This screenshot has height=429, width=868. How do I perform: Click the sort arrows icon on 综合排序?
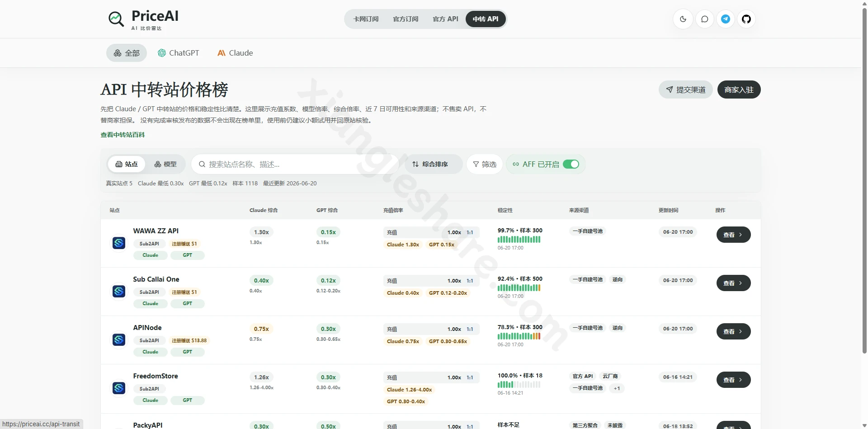[415, 164]
